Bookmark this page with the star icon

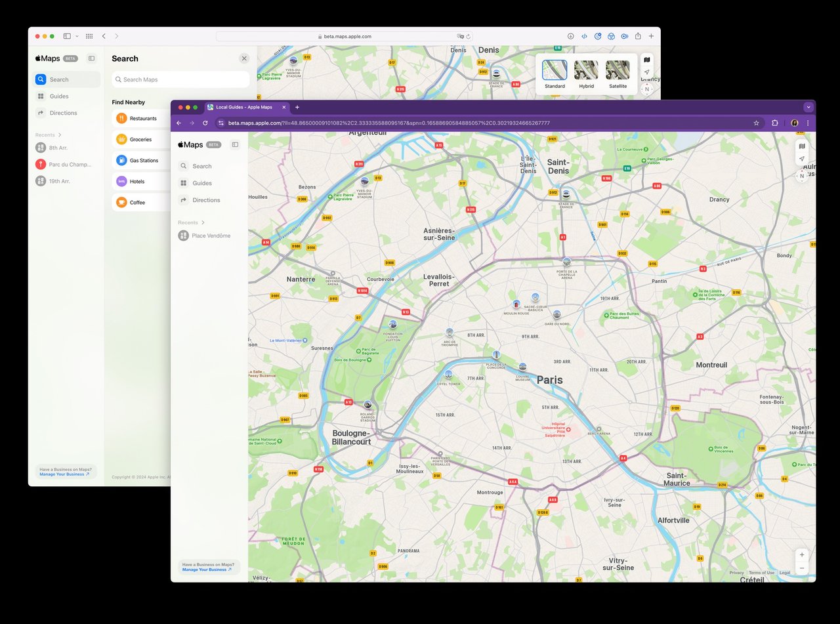click(x=756, y=123)
